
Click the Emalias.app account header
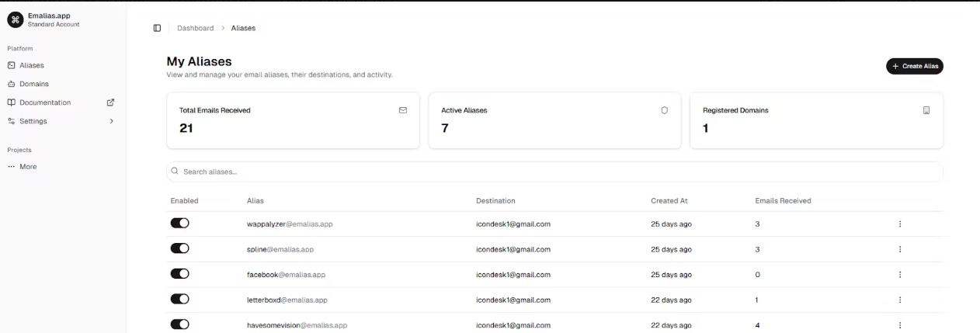61,19
